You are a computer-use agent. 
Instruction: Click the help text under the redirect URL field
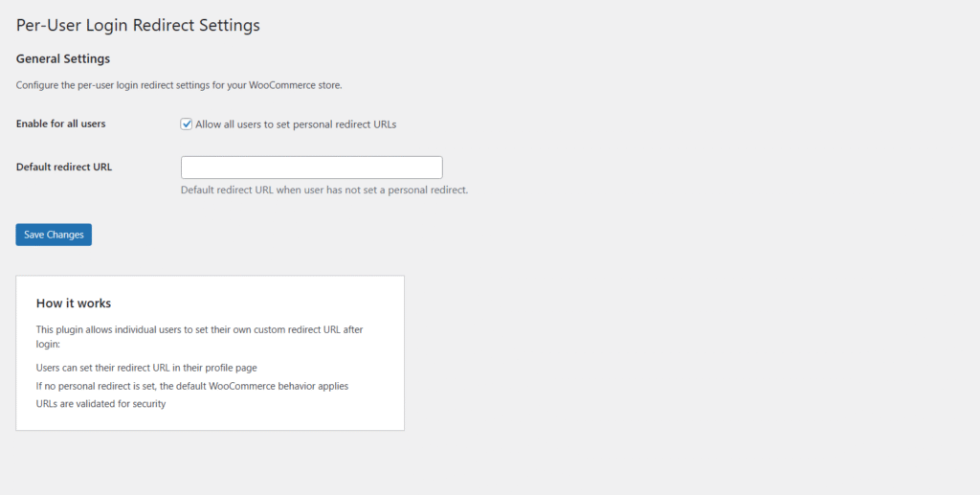coord(323,190)
